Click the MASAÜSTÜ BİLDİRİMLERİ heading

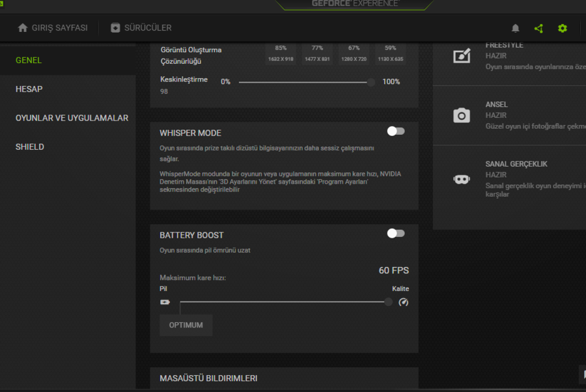(208, 378)
